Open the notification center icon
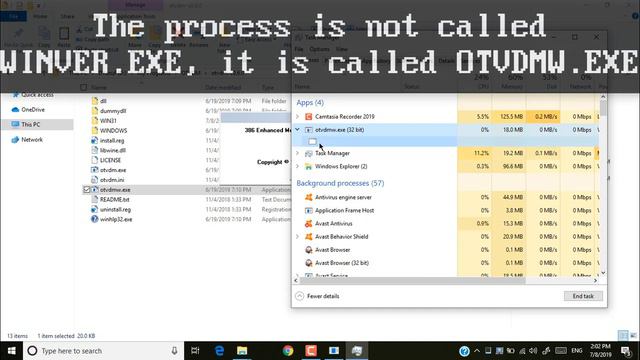640x360 pixels. 626,351
